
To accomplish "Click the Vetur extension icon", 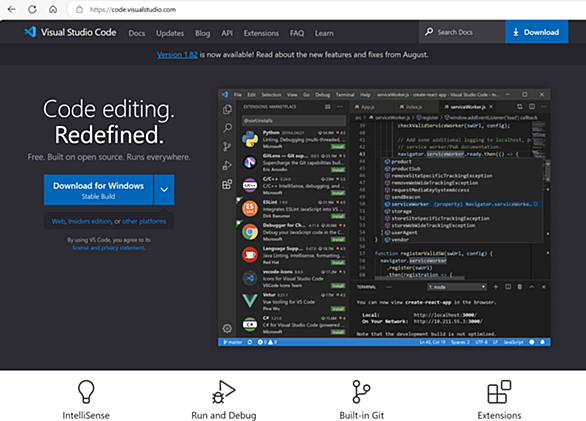I will (250, 301).
